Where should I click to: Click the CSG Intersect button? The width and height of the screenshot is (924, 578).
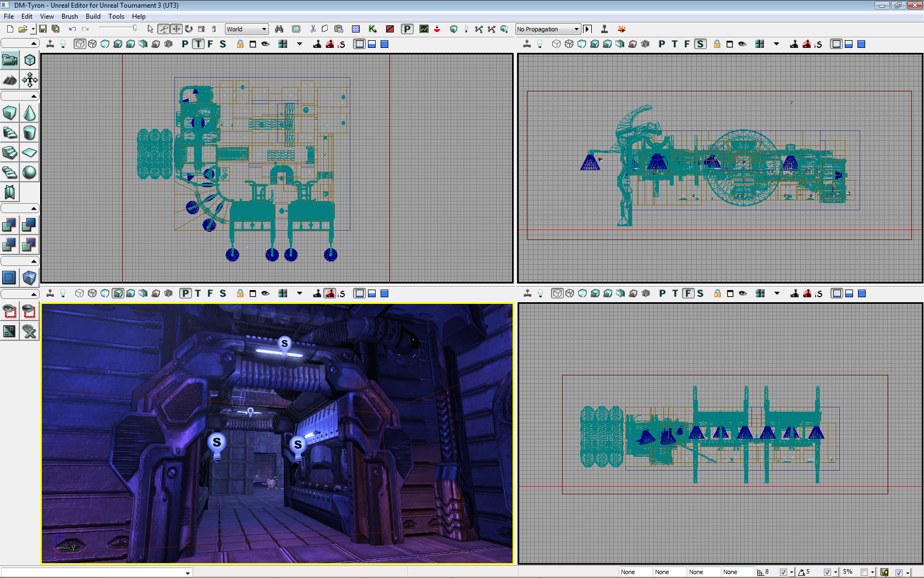(10, 244)
